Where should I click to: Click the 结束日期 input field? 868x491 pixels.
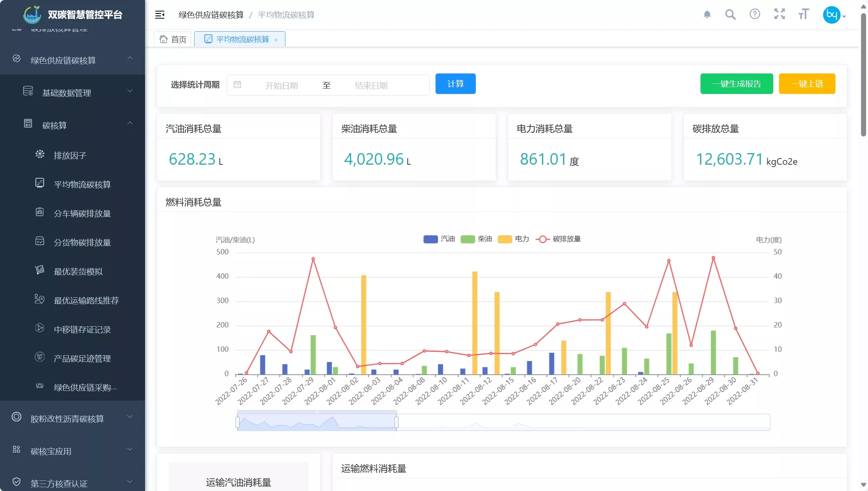pyautogui.click(x=371, y=85)
